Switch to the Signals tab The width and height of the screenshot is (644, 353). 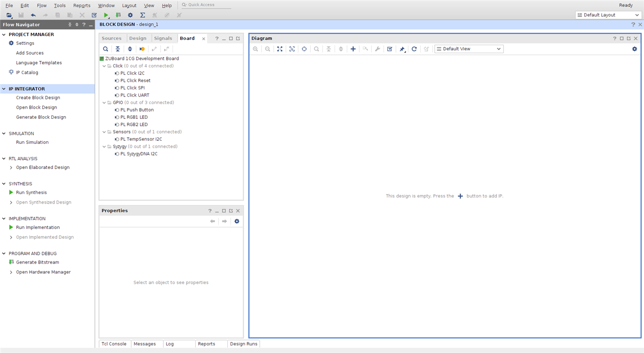pos(163,38)
